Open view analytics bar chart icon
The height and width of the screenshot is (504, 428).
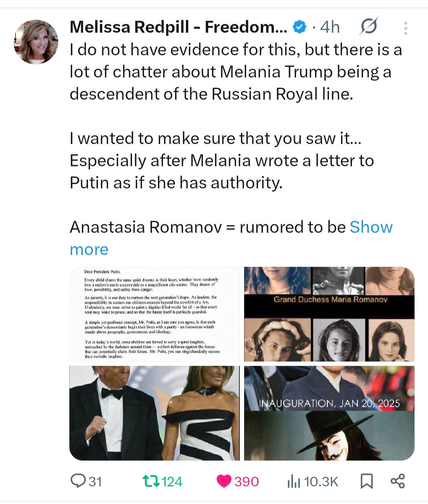[293, 481]
